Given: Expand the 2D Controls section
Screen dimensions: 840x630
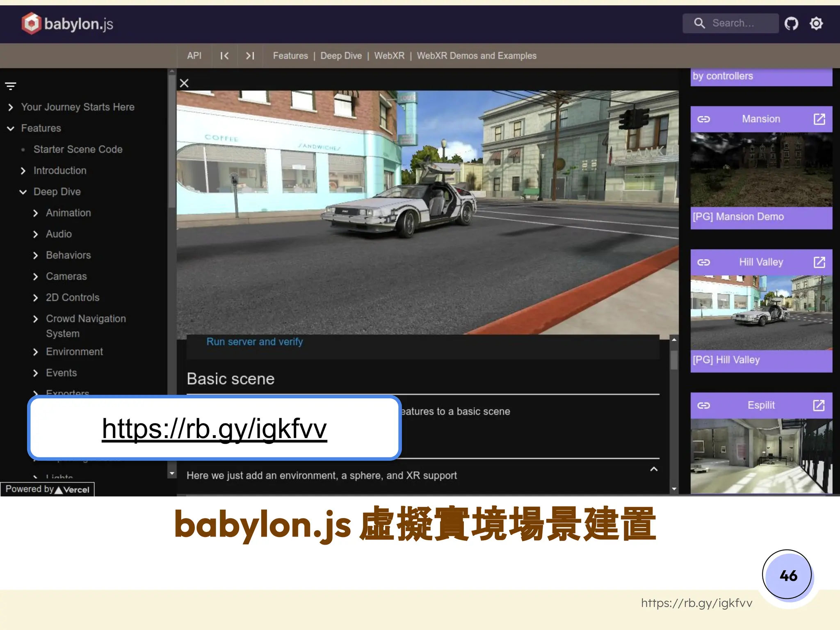Looking at the screenshot, I should point(35,298).
